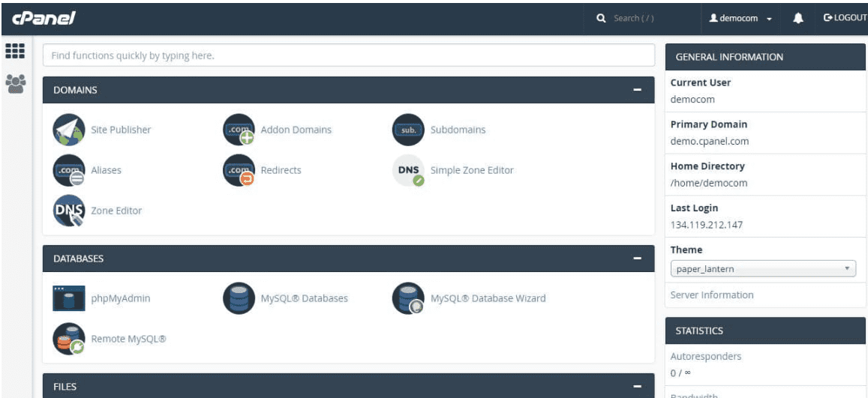Open the Aliases icon
Screen dimensions: 868x398
tap(68, 170)
